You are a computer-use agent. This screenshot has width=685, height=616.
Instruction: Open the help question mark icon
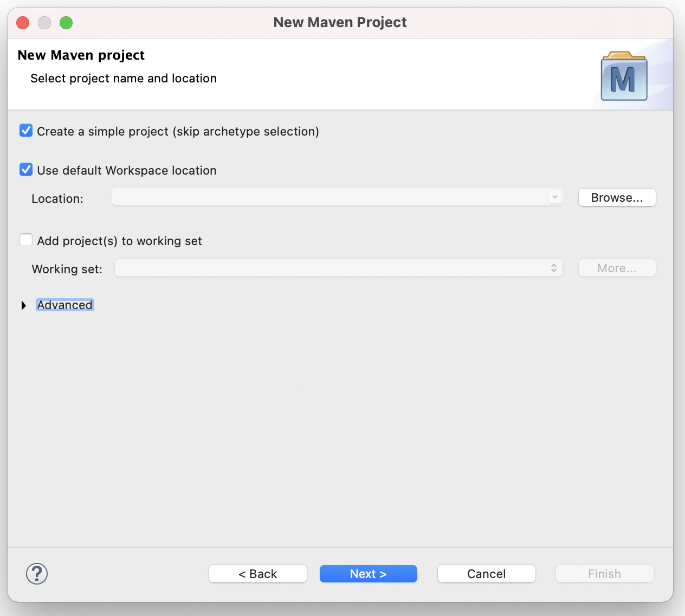pyautogui.click(x=37, y=574)
